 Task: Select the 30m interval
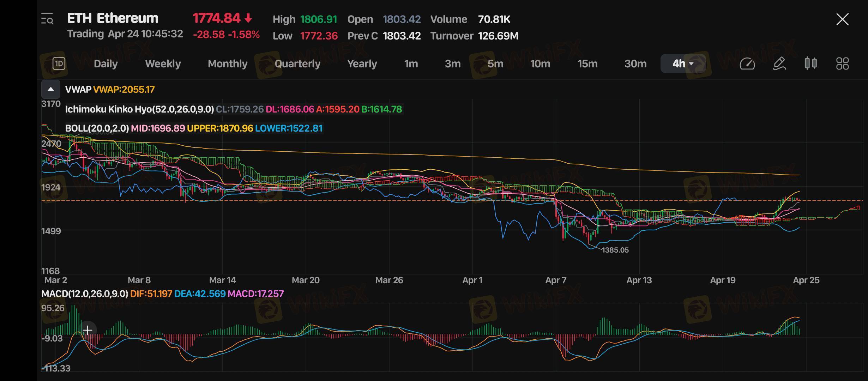[635, 64]
